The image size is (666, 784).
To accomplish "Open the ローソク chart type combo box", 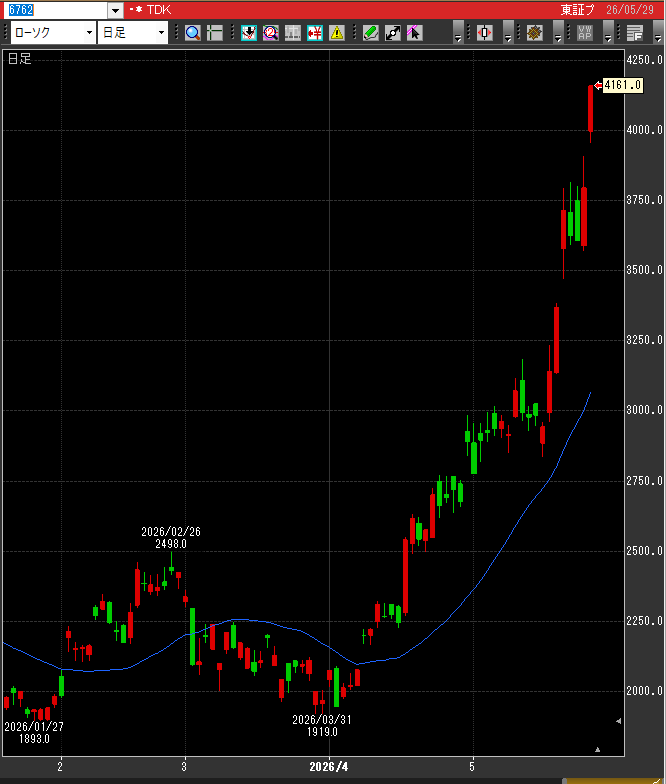I will [53, 33].
